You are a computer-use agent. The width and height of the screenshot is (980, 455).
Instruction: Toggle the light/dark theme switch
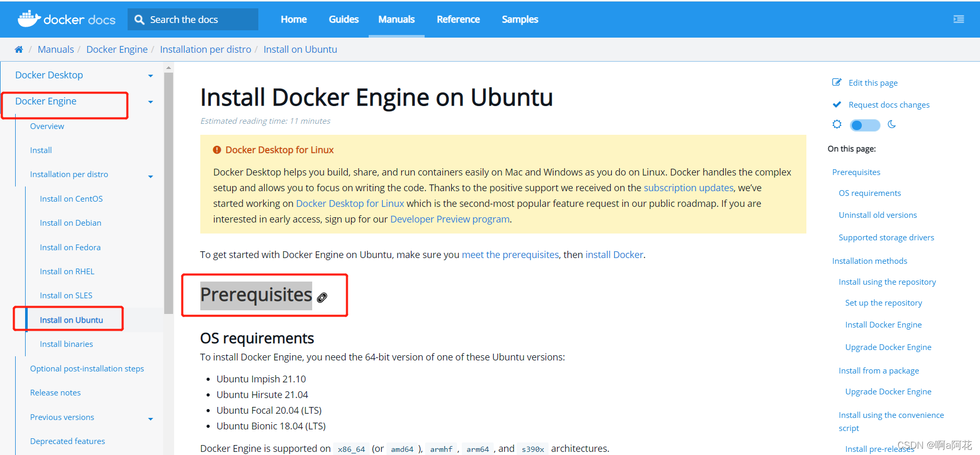click(x=865, y=125)
